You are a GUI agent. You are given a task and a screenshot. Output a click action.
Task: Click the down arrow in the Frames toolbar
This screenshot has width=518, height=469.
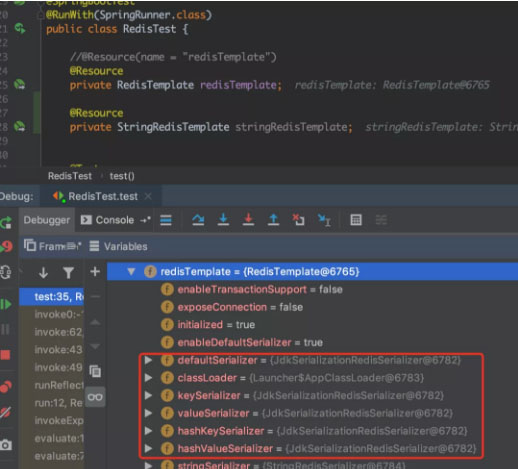pos(43,273)
